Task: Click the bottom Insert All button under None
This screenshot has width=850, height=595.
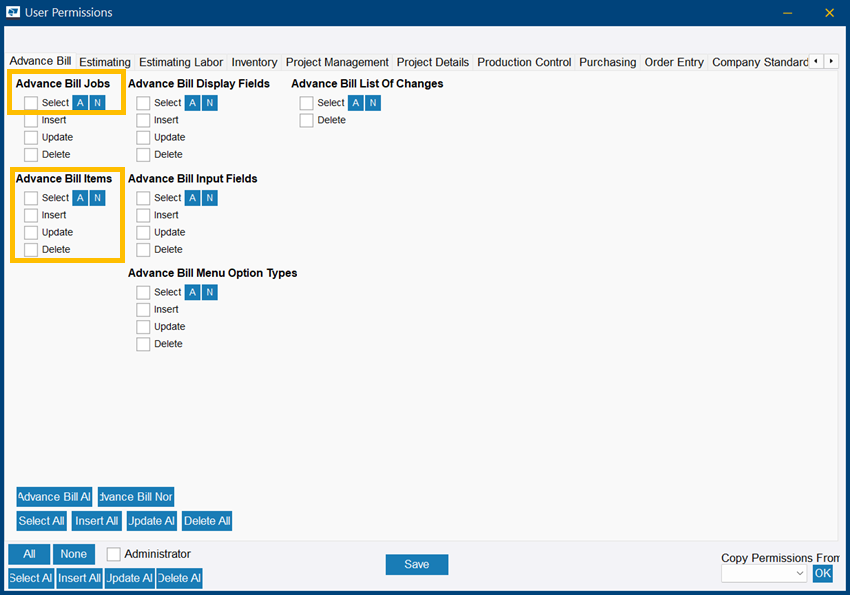Action: click(79, 578)
